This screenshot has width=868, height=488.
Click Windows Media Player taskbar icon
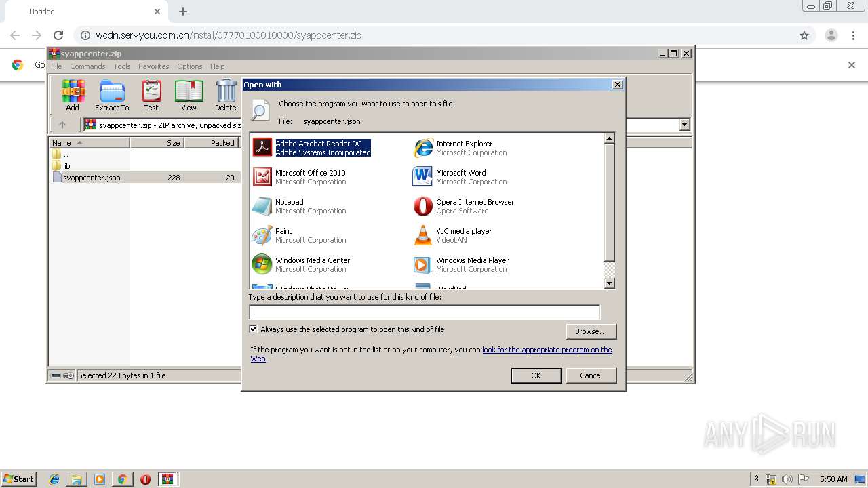click(x=100, y=479)
